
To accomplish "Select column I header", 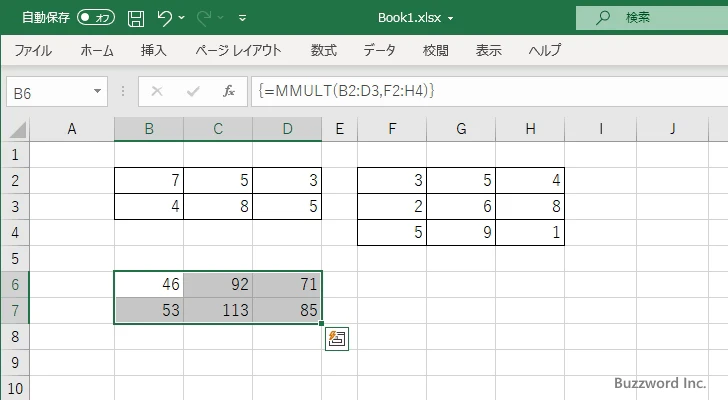I will [601, 129].
